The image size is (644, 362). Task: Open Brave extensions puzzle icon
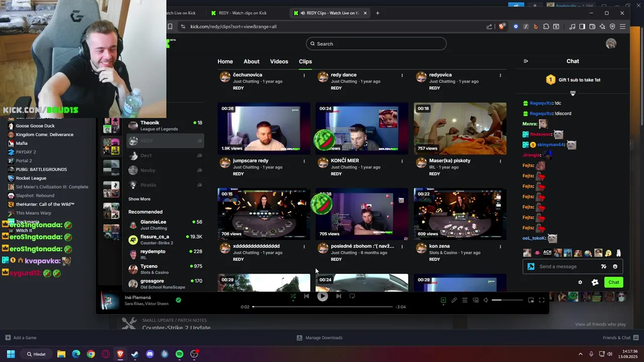546,27
